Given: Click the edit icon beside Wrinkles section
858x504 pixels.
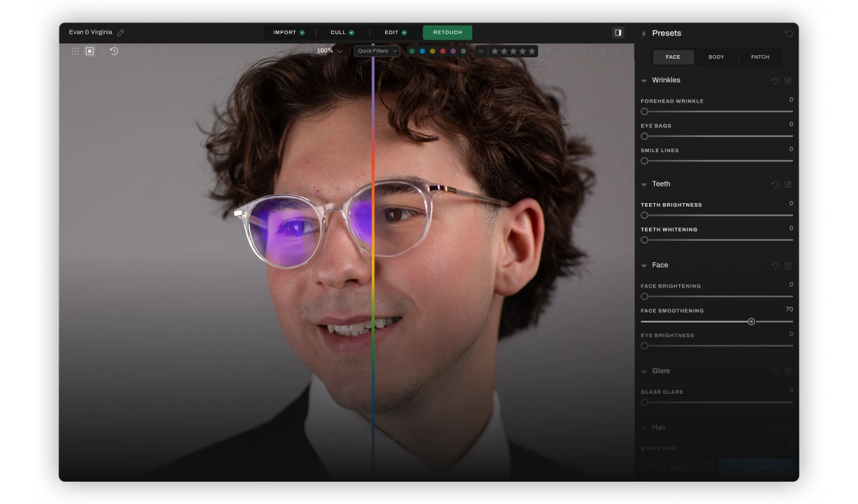Looking at the screenshot, I should pos(787,81).
